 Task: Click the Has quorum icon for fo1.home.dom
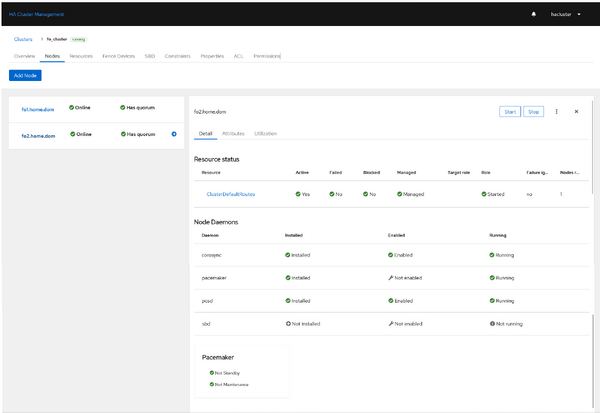click(x=122, y=108)
